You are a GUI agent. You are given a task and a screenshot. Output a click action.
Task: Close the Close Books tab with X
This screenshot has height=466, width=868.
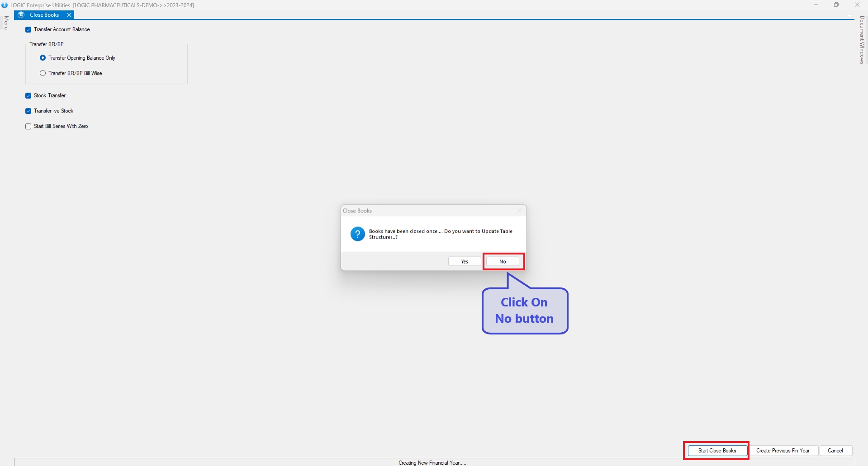click(69, 15)
